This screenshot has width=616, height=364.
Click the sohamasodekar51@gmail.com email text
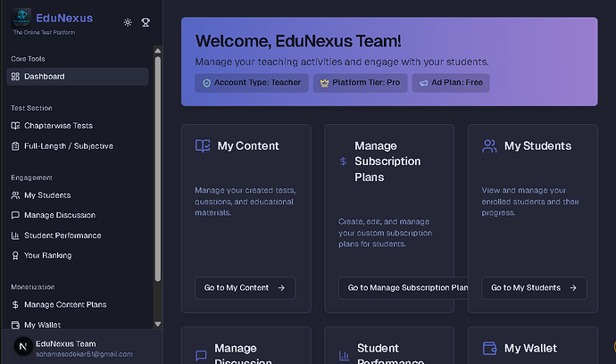click(x=84, y=354)
